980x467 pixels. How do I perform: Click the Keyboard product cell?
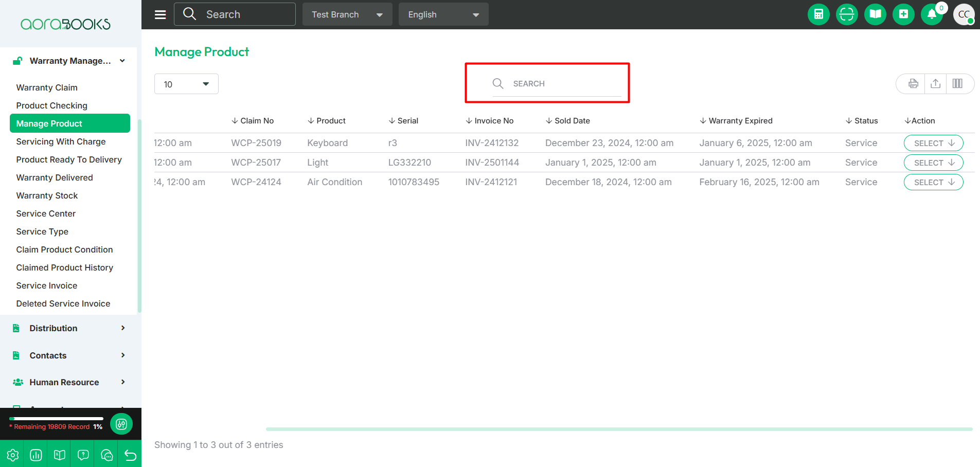[328, 143]
